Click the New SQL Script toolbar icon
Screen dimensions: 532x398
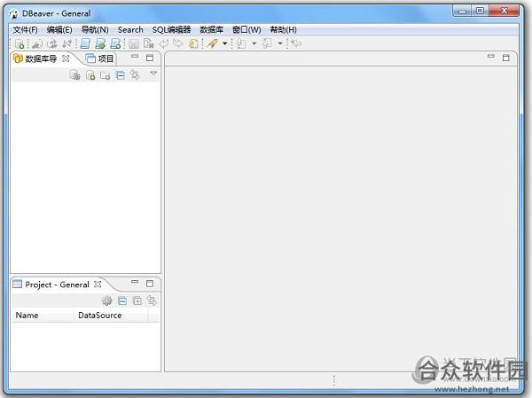[115, 43]
